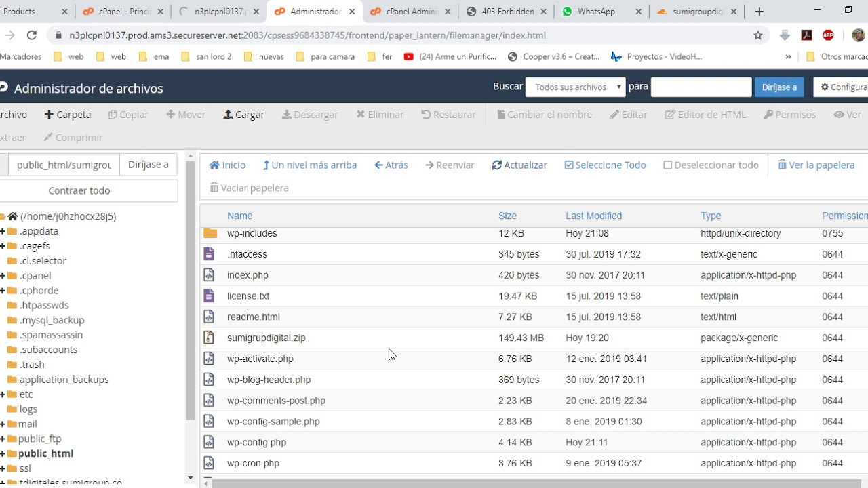Select the .trash folder in tree
The width and height of the screenshot is (868, 488).
click(32, 365)
